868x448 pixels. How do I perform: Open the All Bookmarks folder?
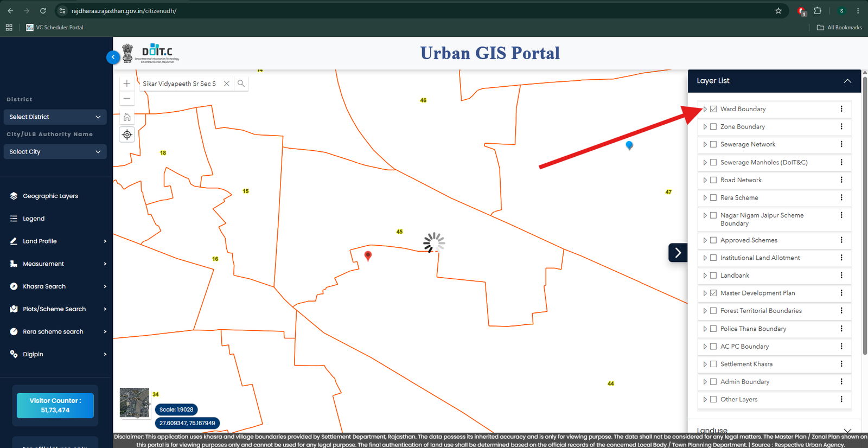click(x=839, y=27)
